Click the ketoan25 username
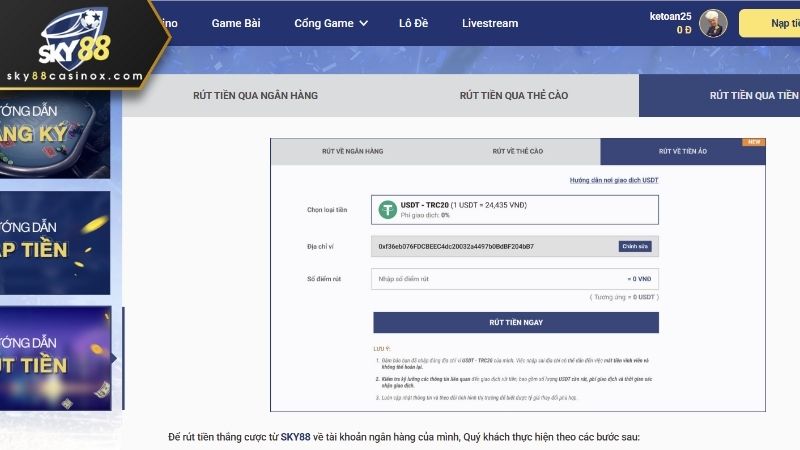800x450 pixels. (670, 16)
